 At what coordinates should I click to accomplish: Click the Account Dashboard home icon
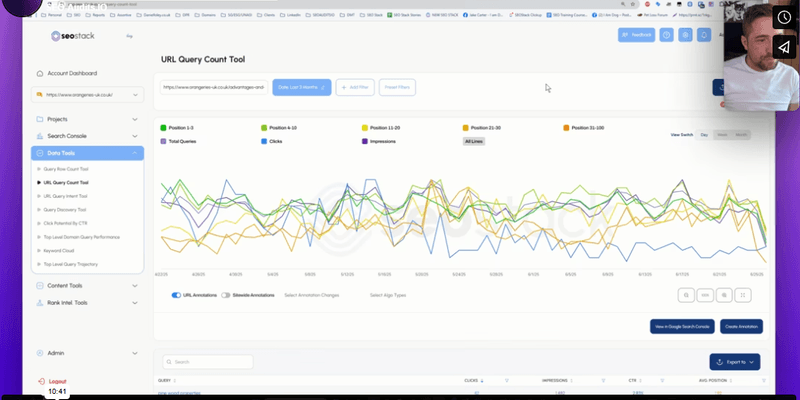(40, 73)
